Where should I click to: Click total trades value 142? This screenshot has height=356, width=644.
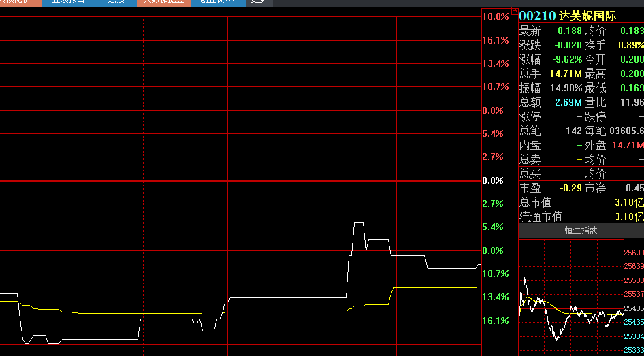point(574,131)
